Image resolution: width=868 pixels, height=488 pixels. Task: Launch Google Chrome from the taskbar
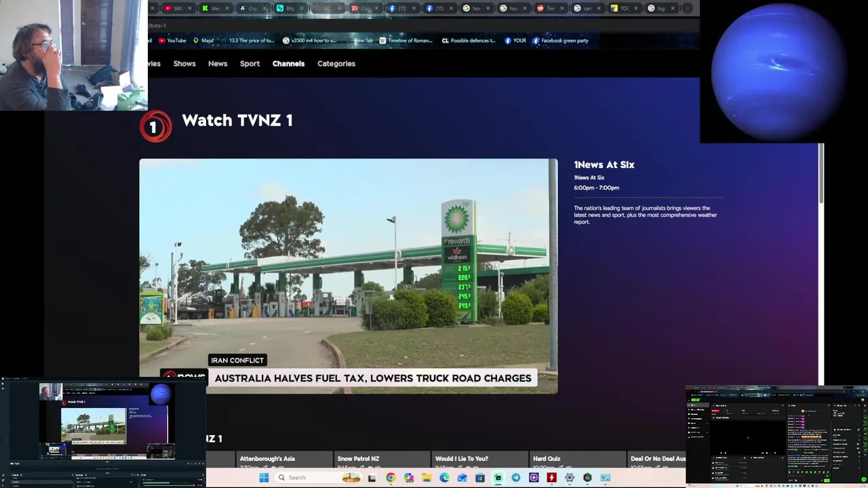[391, 478]
